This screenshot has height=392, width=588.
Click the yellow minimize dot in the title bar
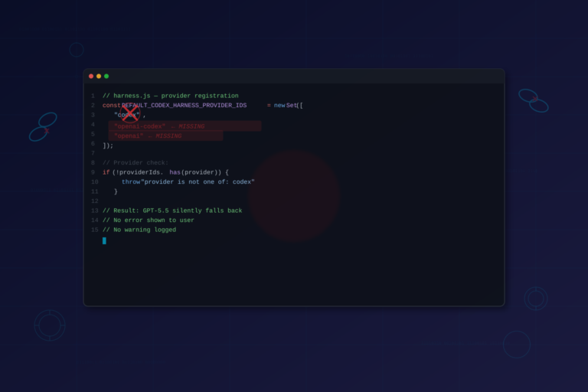pos(99,76)
